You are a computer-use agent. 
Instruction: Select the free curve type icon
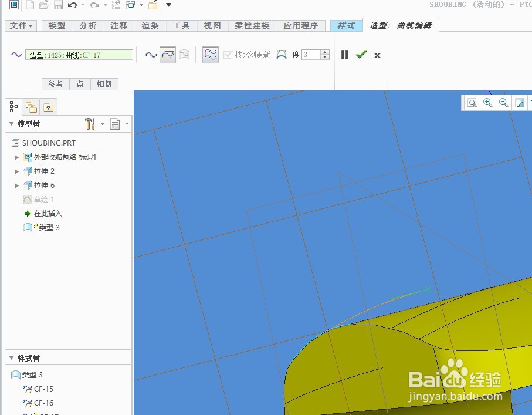(x=151, y=55)
